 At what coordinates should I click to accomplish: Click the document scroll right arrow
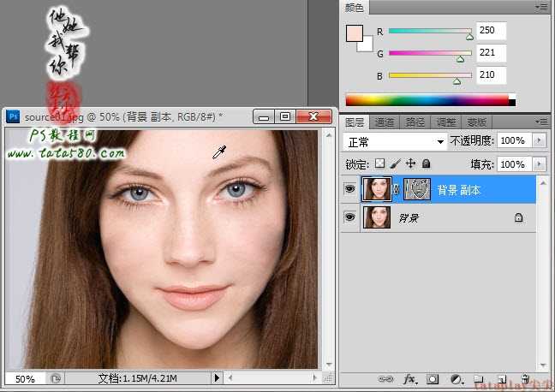pyautogui.click(x=314, y=378)
